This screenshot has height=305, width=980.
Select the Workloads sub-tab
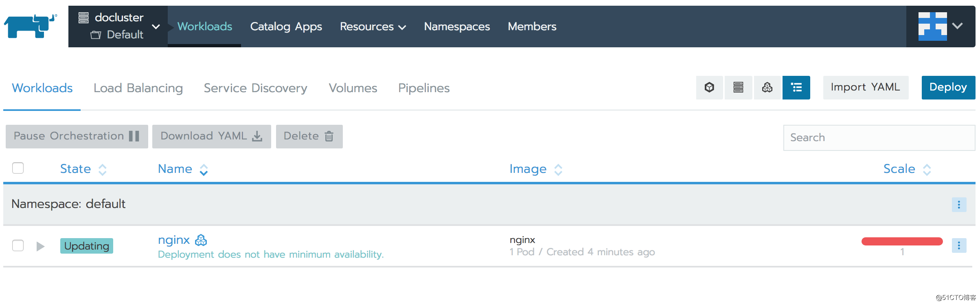click(x=42, y=88)
